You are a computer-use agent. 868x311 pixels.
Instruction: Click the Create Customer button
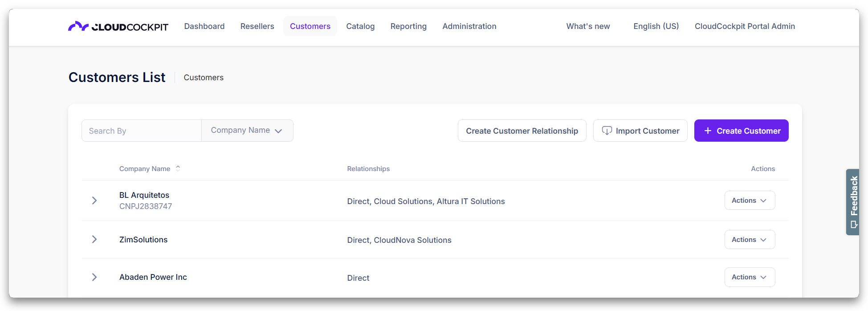741,131
